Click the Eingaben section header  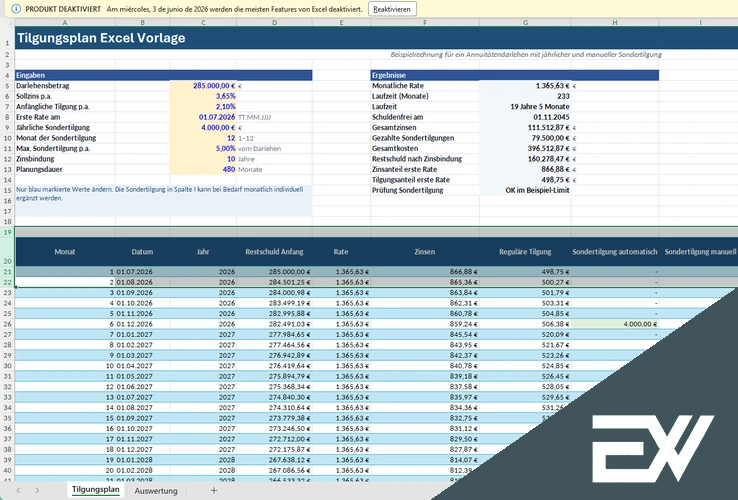(x=163, y=75)
